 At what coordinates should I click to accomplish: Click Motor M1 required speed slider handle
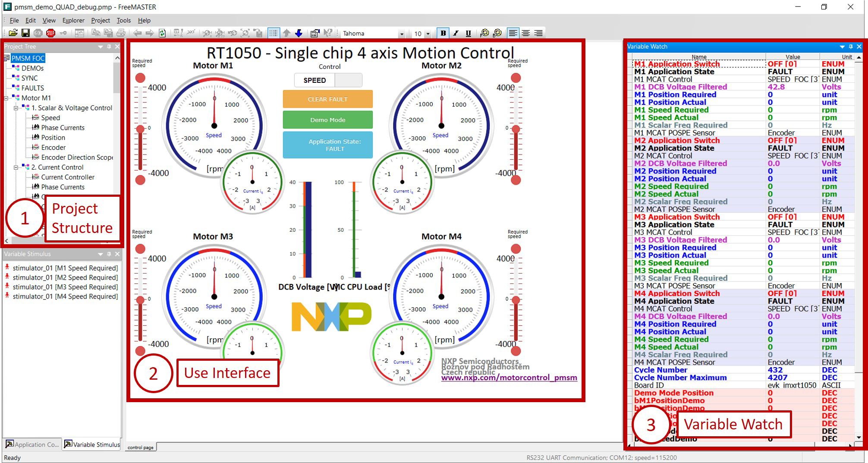coord(140,129)
